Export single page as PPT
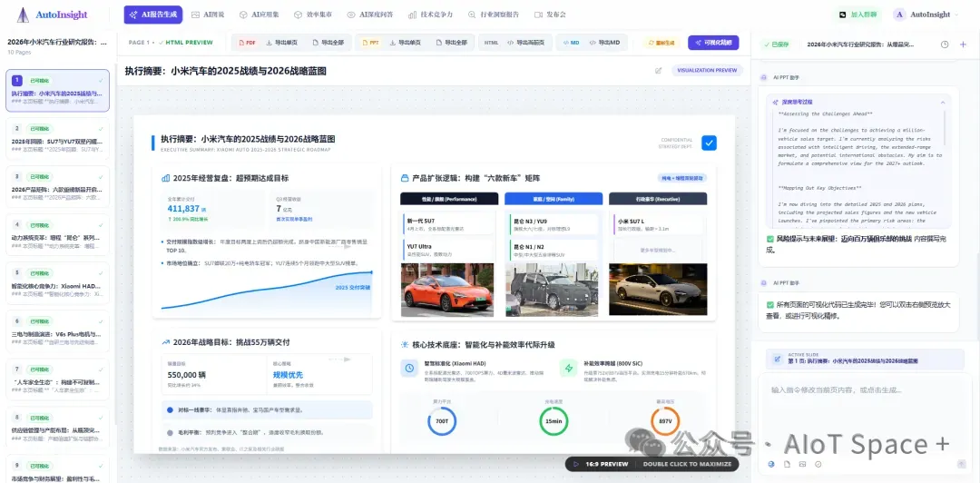The width and height of the screenshot is (980, 483). pos(405,43)
